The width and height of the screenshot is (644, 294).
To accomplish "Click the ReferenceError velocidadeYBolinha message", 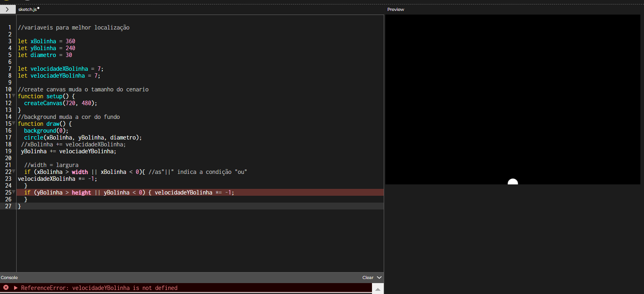I will pos(99,288).
